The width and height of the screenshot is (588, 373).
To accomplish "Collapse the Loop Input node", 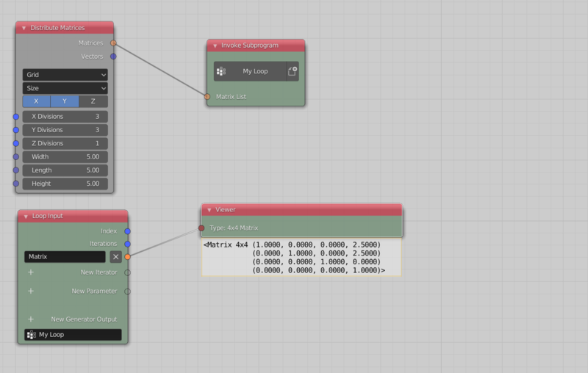I will click(26, 217).
